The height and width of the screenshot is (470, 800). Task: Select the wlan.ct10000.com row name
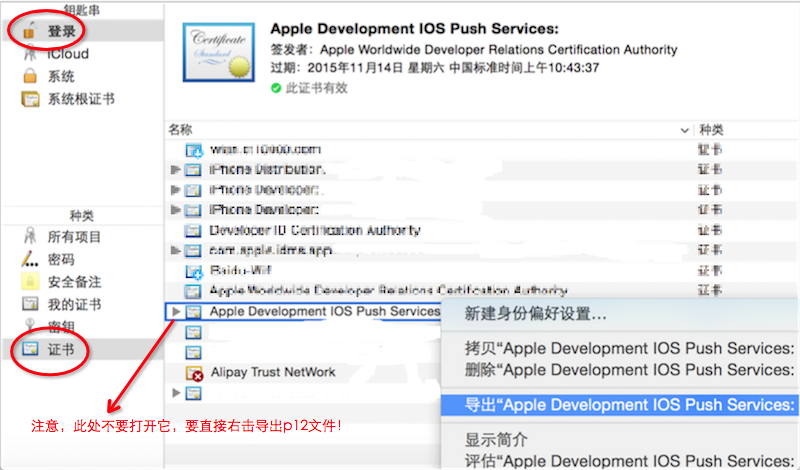pyautogui.click(x=265, y=149)
